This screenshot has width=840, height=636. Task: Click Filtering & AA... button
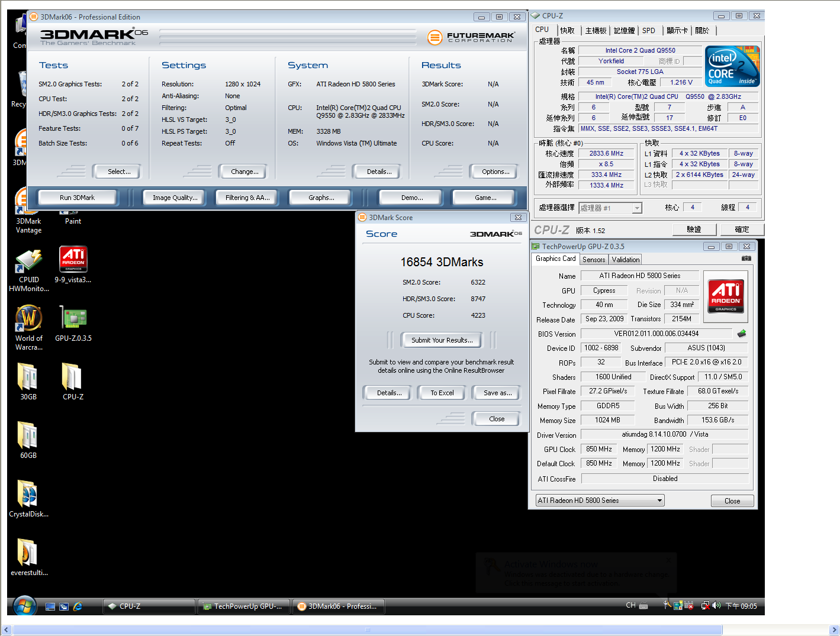click(247, 198)
